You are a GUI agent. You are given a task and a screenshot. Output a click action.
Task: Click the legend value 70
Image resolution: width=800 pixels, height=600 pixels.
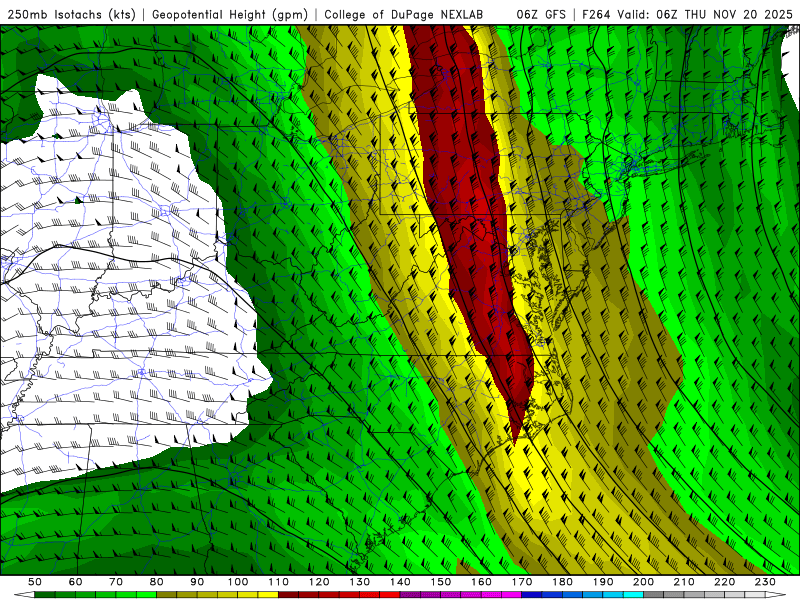click(x=116, y=582)
